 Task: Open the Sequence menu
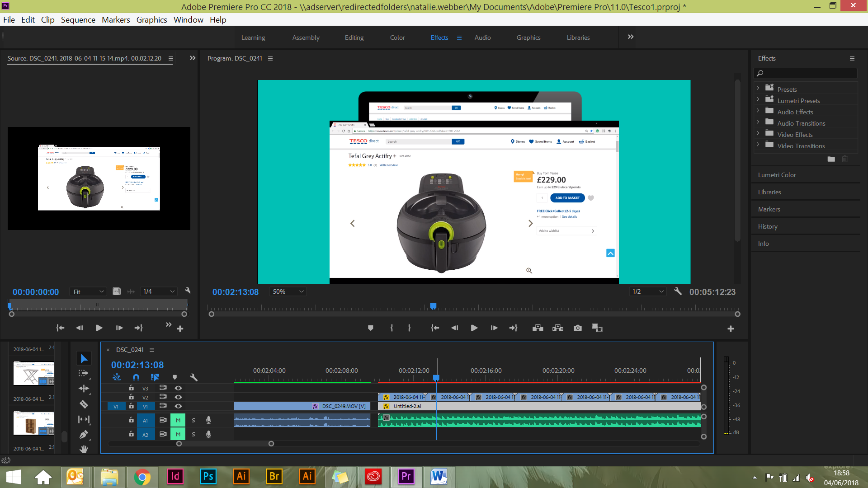78,20
